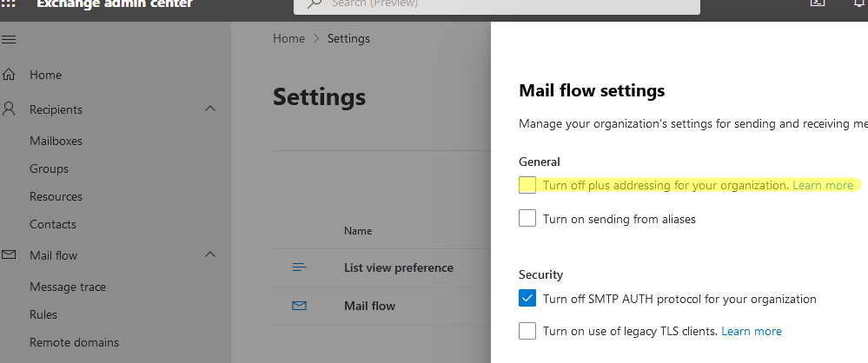Viewport: 868px width, 363px height.
Task: Toggle the hamburger navigation menu
Action: click(9, 40)
